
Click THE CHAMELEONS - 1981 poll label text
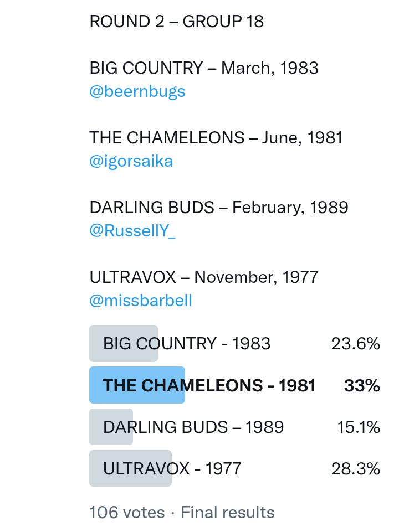pyautogui.click(x=209, y=386)
